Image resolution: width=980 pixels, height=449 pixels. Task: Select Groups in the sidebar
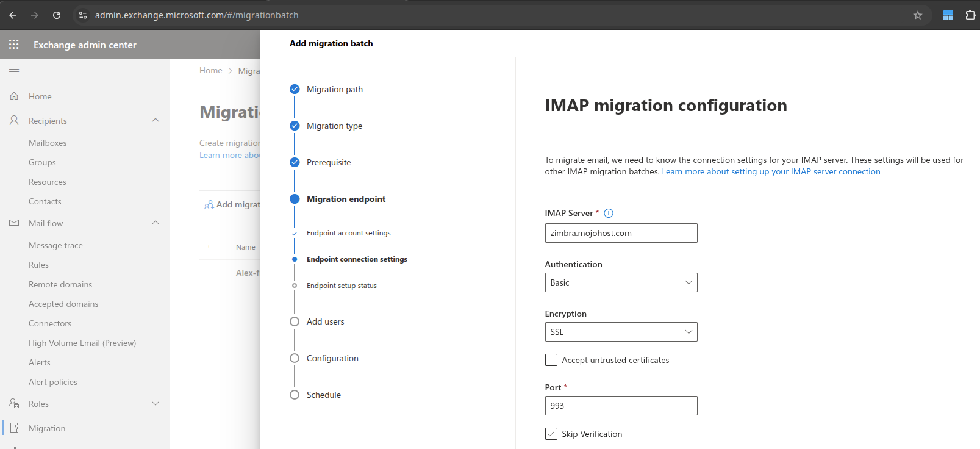click(42, 162)
